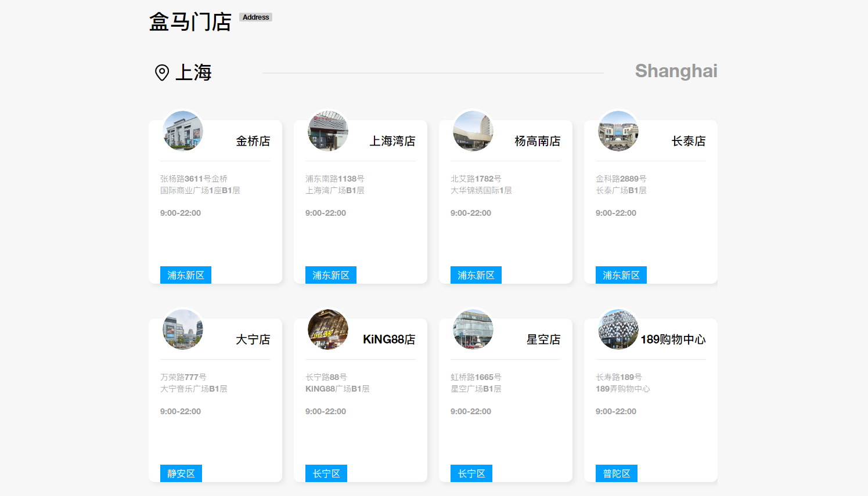Click 星空广场B1层 text

(476, 389)
